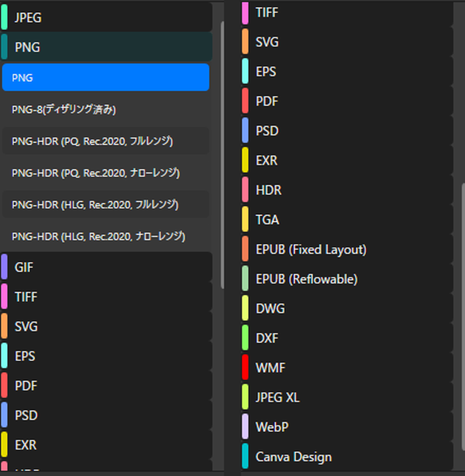Pick the WMF format

click(x=347, y=368)
